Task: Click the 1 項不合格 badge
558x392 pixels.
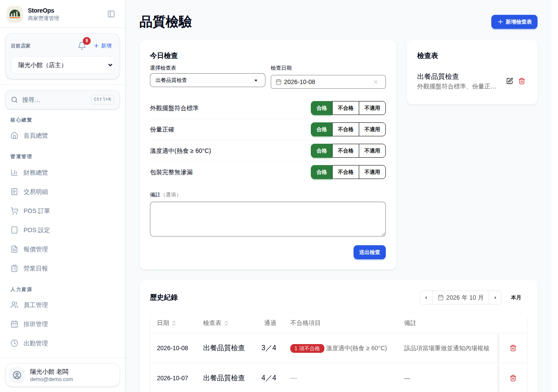Action: [307, 348]
